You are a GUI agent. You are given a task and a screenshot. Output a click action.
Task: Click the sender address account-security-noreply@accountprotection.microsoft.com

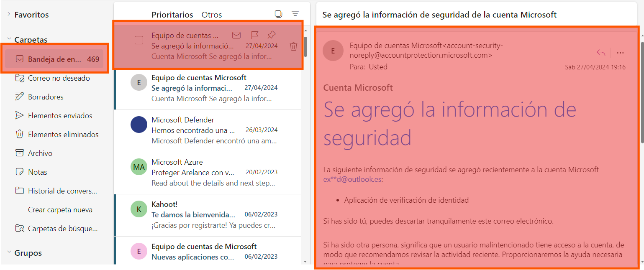(427, 50)
